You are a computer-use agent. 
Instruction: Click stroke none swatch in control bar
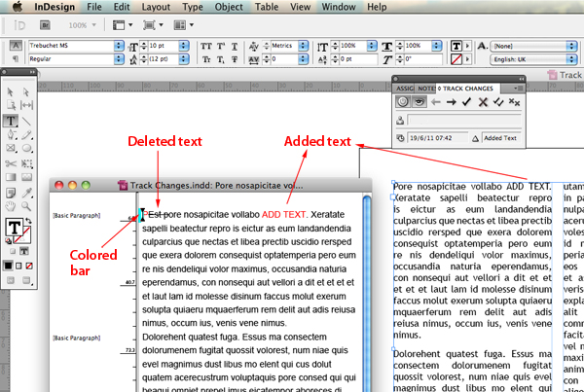(x=456, y=59)
